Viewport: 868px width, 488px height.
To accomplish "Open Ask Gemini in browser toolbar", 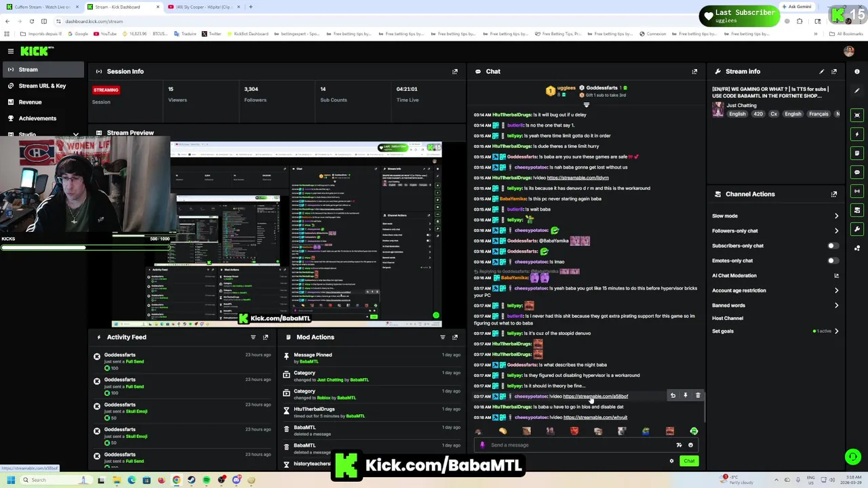I will [x=796, y=7].
